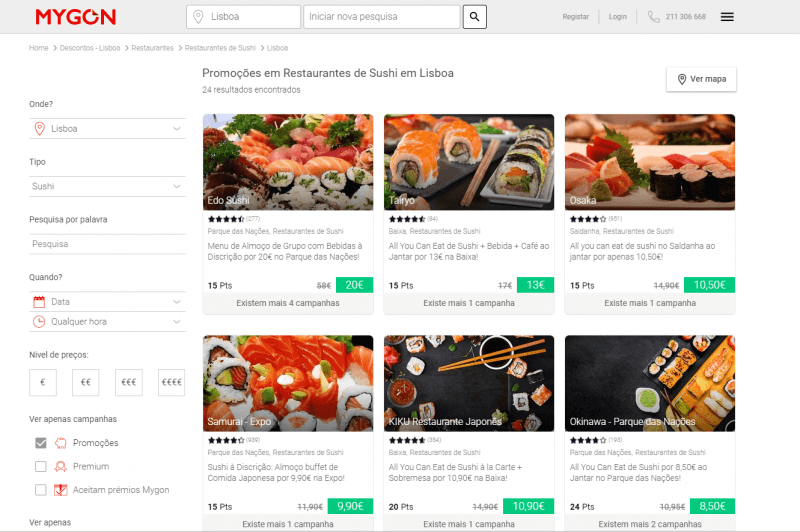Click the 9,90€ price button for Samurai - Expo
800x532 pixels.
351,506
